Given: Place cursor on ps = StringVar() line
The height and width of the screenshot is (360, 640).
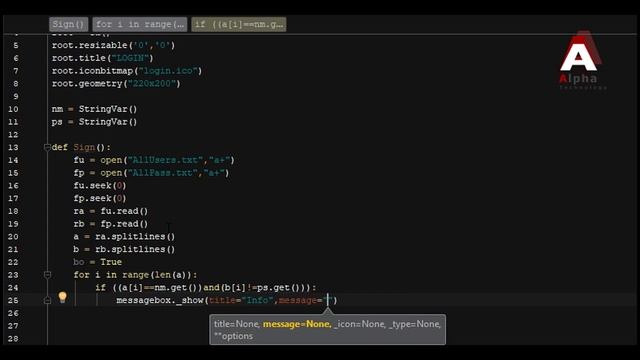Looking at the screenshot, I should (x=94, y=122).
